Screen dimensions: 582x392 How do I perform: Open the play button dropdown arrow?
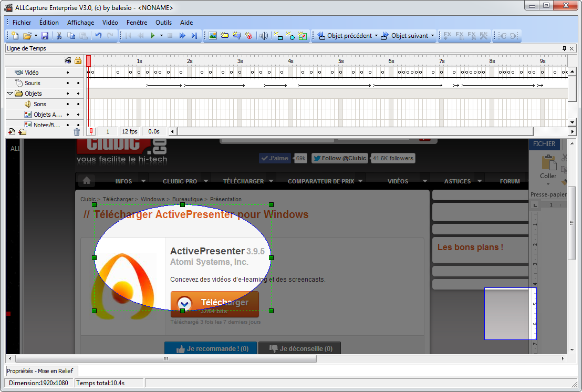click(161, 36)
